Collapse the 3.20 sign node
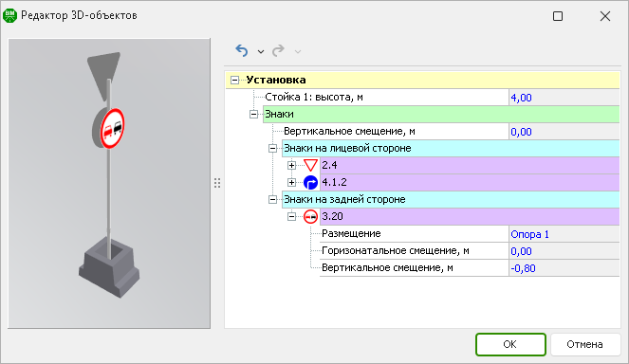This screenshot has width=629, height=364. (x=291, y=216)
